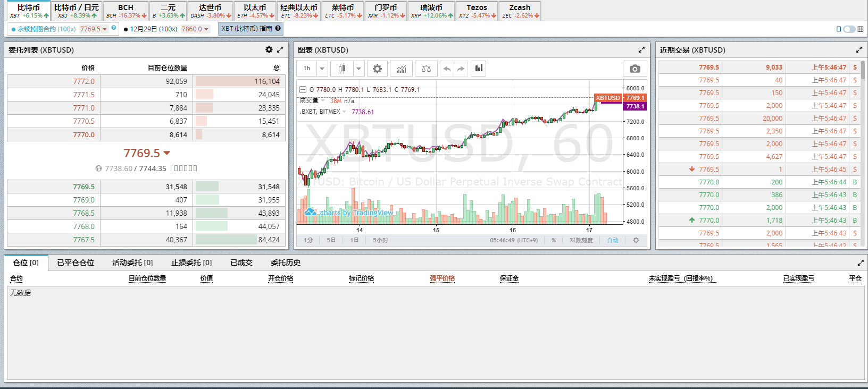The image size is (868, 389).
Task: Select candlestick chart style icon
Action: click(341, 69)
